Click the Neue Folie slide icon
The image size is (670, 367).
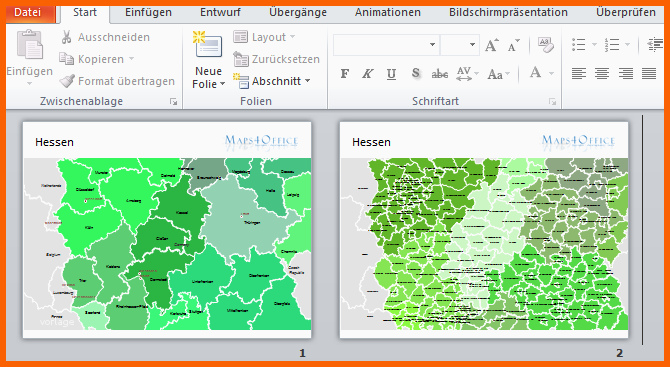[x=208, y=45]
